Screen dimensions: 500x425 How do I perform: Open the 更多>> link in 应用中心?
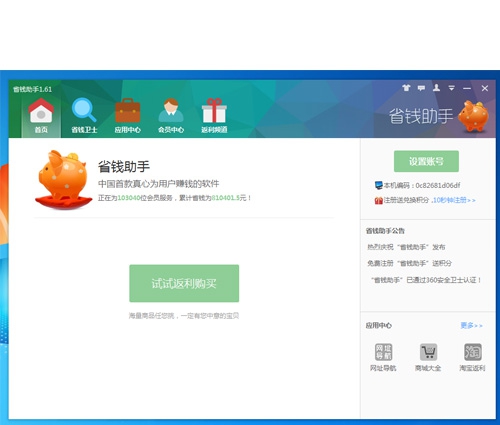coord(471,325)
